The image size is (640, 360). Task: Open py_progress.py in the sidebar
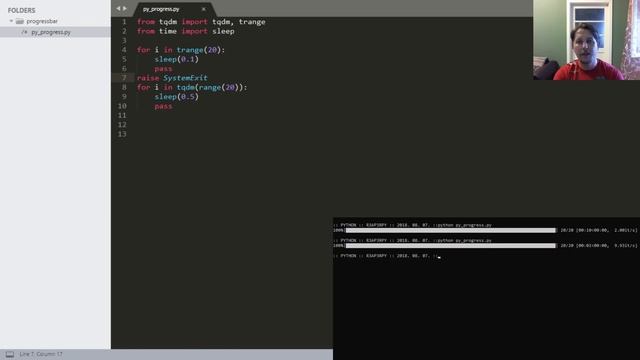pos(51,32)
